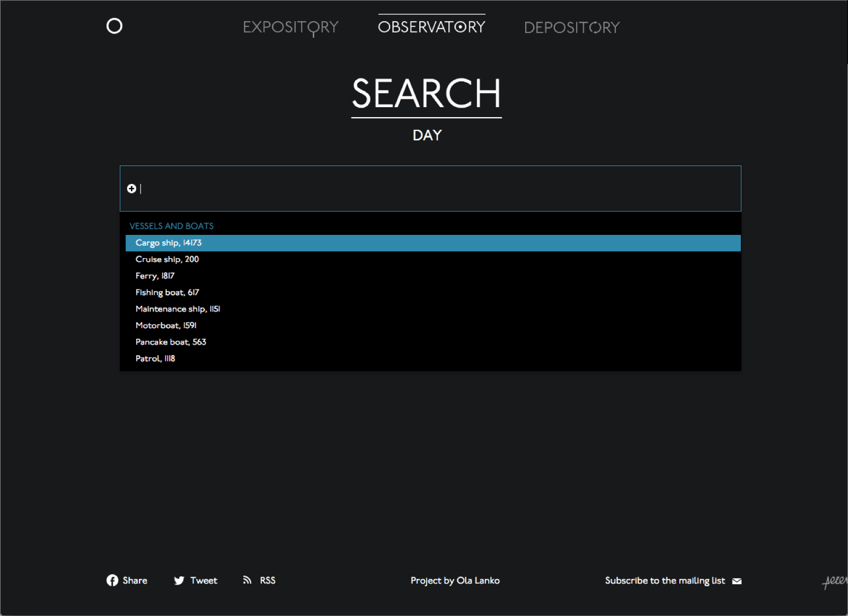Select Cargo ship, 14173 suggestion
848x616 pixels.
click(x=169, y=243)
